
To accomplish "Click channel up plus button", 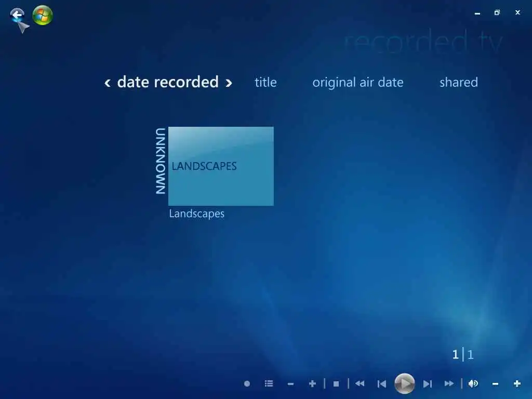I will (312, 384).
